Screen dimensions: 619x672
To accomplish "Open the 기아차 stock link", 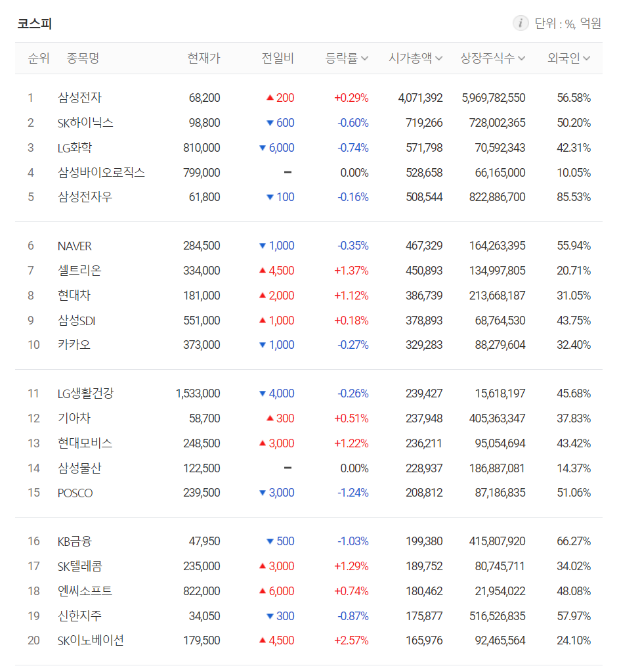I will pyautogui.click(x=74, y=418).
